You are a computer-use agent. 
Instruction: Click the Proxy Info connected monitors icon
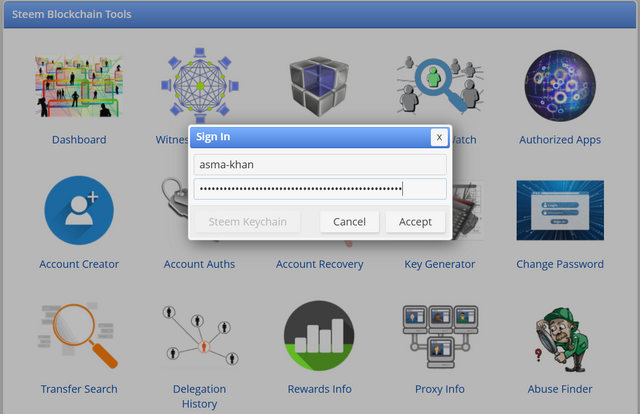[x=440, y=336]
